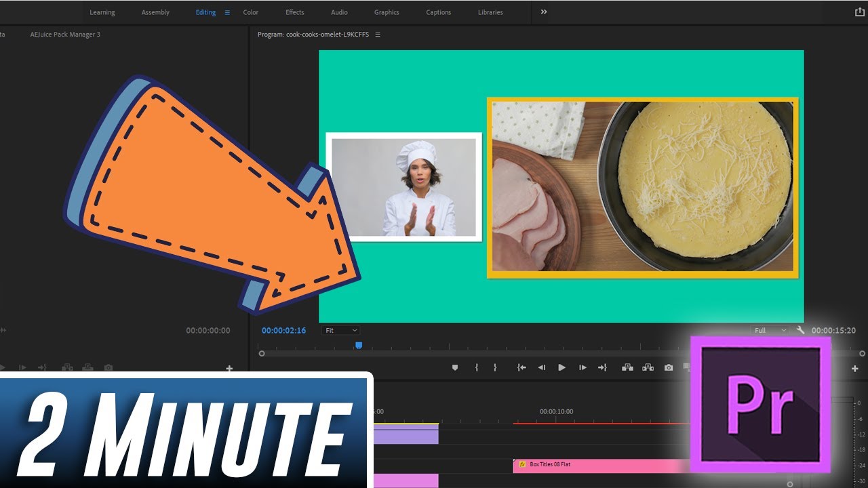Switch to the Audio workspace

[x=339, y=12]
